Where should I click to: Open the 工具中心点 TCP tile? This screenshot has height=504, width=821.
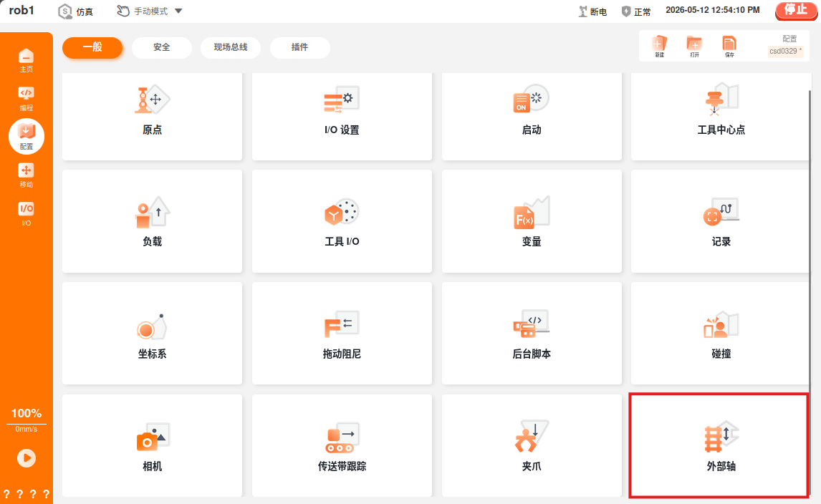pyautogui.click(x=721, y=116)
